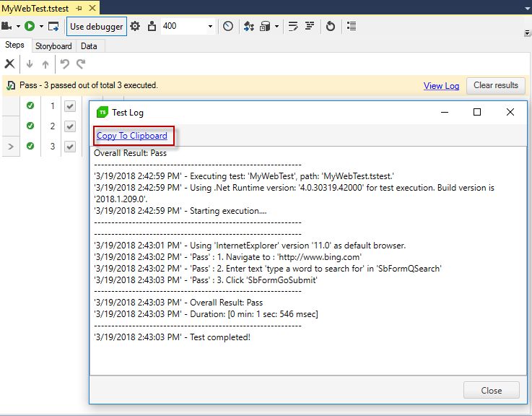Image resolution: width=532 pixels, height=416 pixels.
Task: Close the MyWebTest.tstest document tab
Action: point(92,8)
